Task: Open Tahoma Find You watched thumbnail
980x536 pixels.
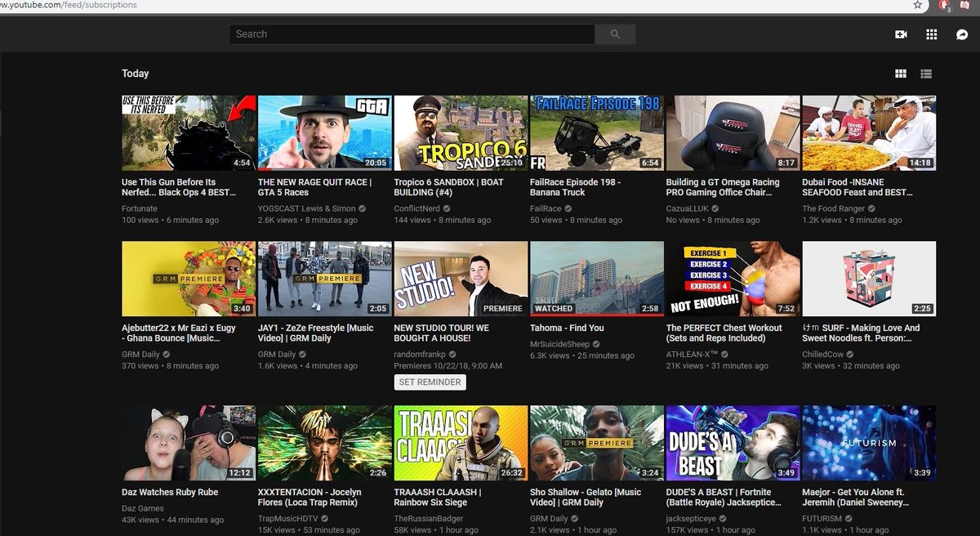Action: click(x=596, y=279)
